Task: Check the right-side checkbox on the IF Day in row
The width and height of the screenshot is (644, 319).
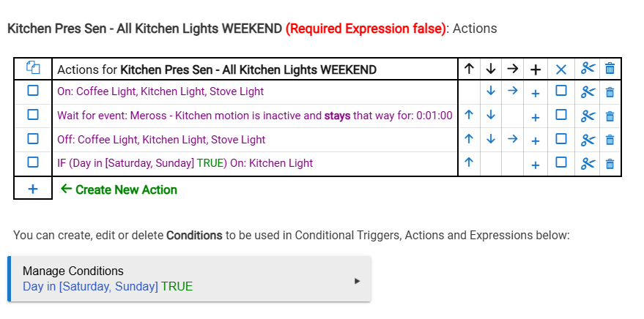Action: [x=561, y=162]
